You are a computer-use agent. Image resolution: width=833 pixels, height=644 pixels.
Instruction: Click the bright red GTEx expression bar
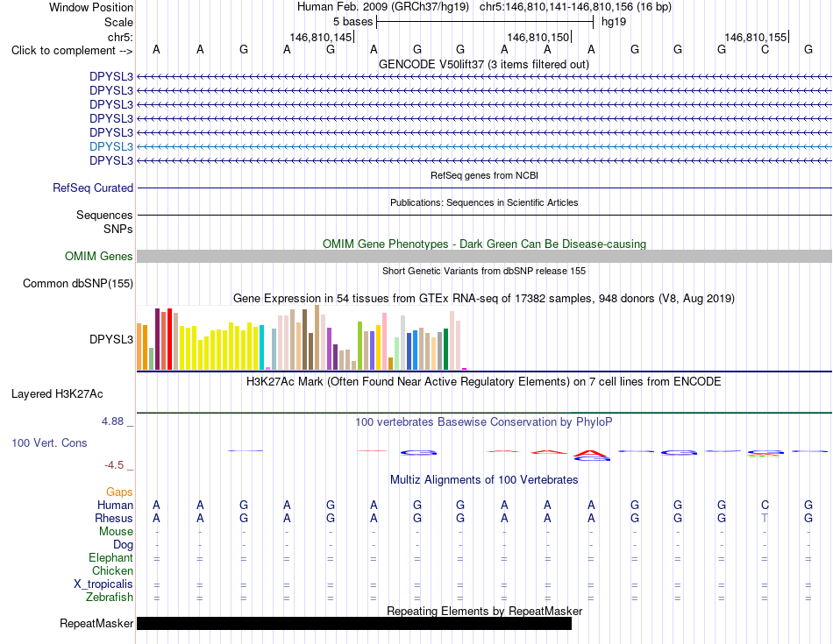click(169, 339)
